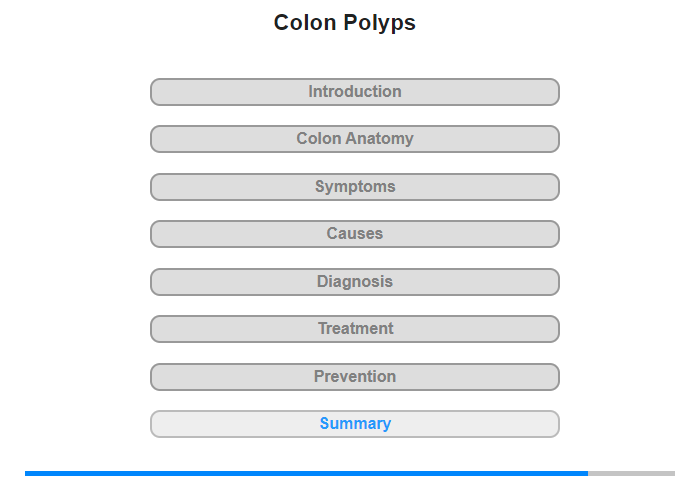Click the Diagnosis label text
This screenshot has height=480, width=700.
[355, 282]
